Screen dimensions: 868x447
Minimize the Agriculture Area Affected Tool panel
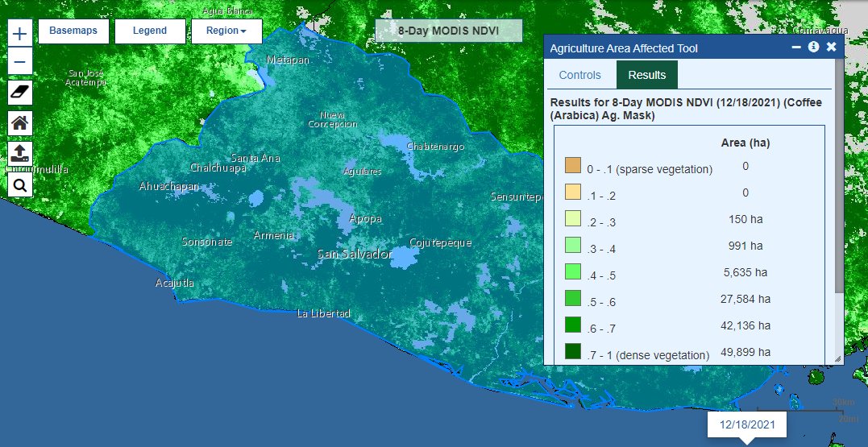(796, 48)
